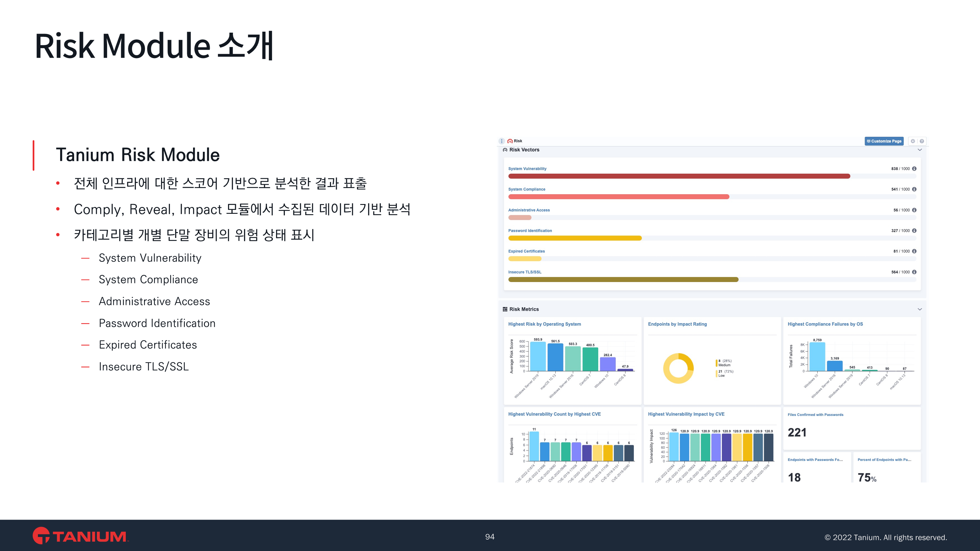Click info icon for System Compliance score

[x=914, y=189]
